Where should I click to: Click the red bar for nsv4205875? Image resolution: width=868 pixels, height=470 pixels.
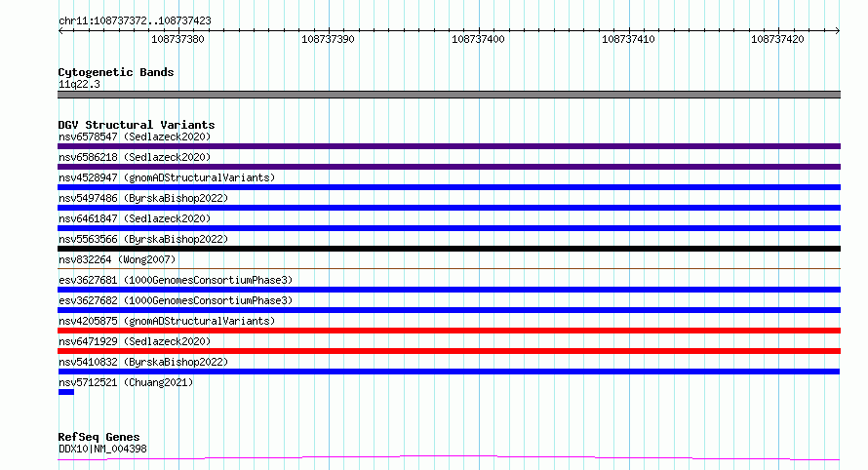coord(449,331)
